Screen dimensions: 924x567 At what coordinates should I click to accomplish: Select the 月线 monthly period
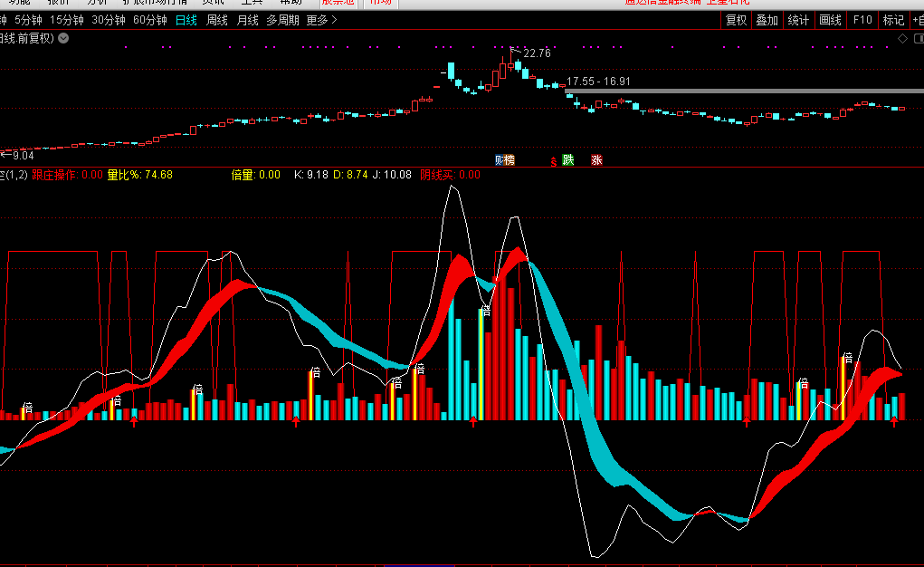click(247, 20)
